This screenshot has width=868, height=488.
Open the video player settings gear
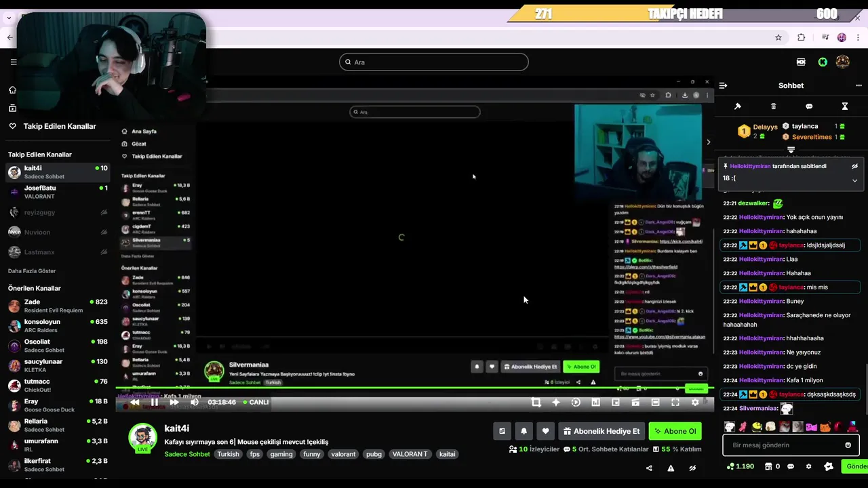695,402
